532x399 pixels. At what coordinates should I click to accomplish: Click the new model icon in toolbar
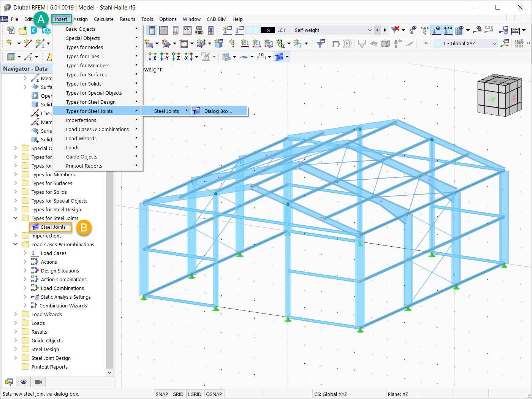[11, 30]
